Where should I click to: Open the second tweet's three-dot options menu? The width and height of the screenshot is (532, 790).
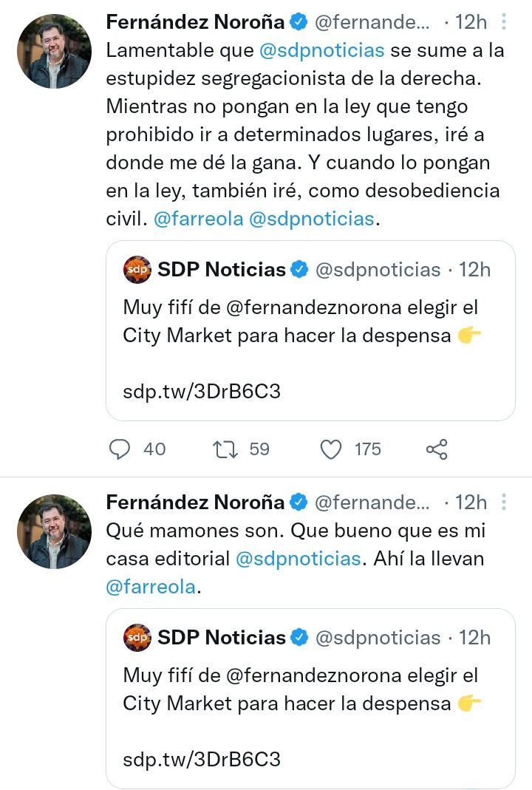pos(504,503)
